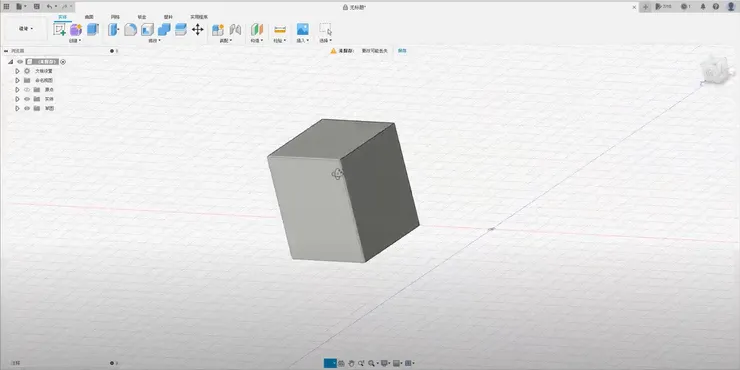This screenshot has height=370, width=740.
Task: Click the Extrude tool icon
Action: pos(92,30)
